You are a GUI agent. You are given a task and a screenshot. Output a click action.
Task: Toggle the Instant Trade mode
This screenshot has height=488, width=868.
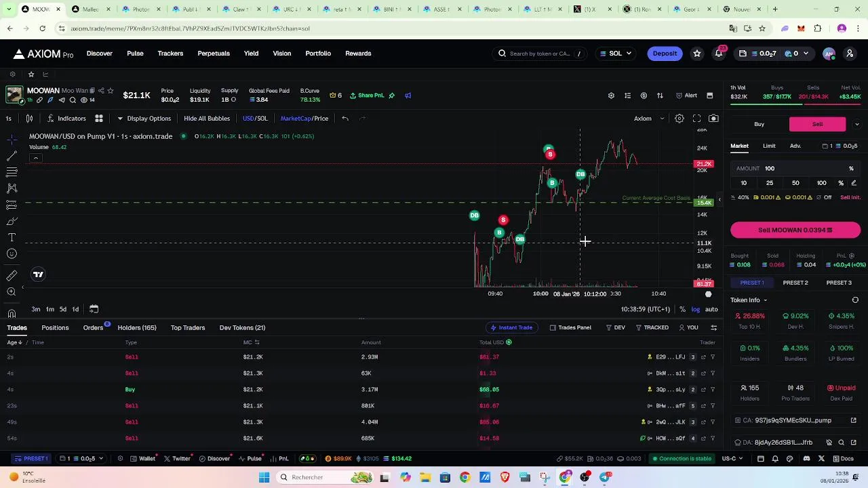tap(511, 328)
